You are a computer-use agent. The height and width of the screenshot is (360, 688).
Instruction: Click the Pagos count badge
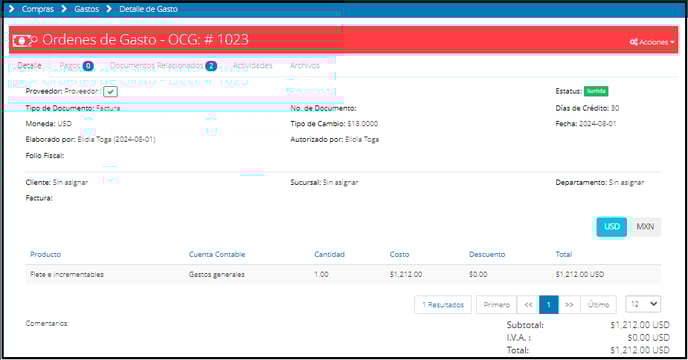pos(88,66)
